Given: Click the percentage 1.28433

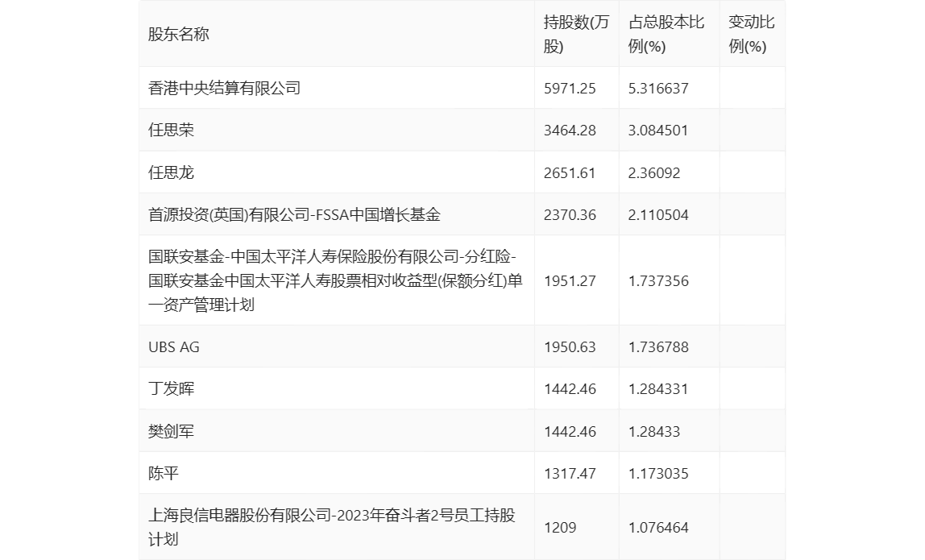Looking at the screenshot, I should 654,431.
